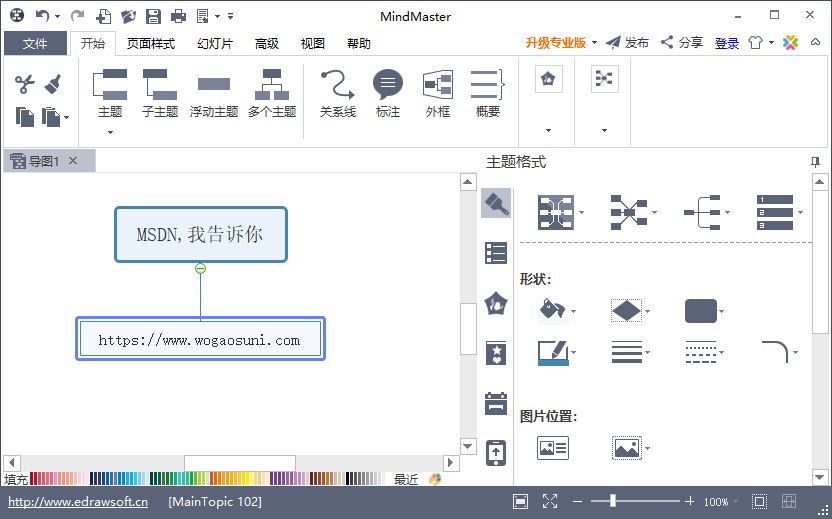The height and width of the screenshot is (519, 832).
Task: Click the 发布 publish button
Action: coord(628,42)
